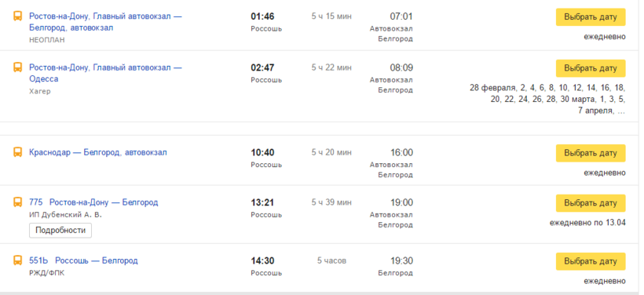
Task: Click bus icon beside 551Ь Россошь route
Action: pyautogui.click(x=17, y=260)
